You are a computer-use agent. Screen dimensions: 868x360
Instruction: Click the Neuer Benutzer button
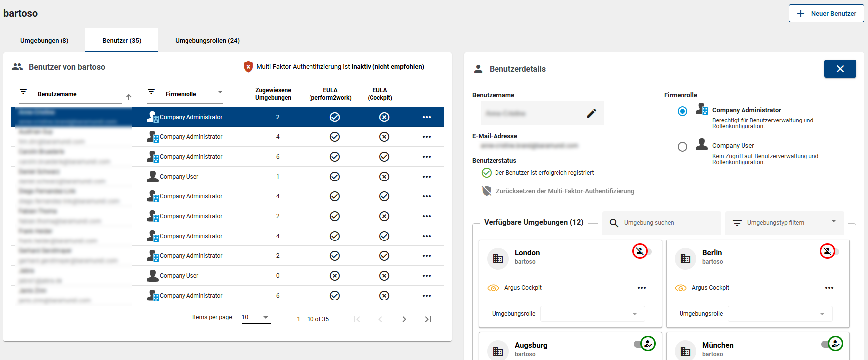(826, 14)
